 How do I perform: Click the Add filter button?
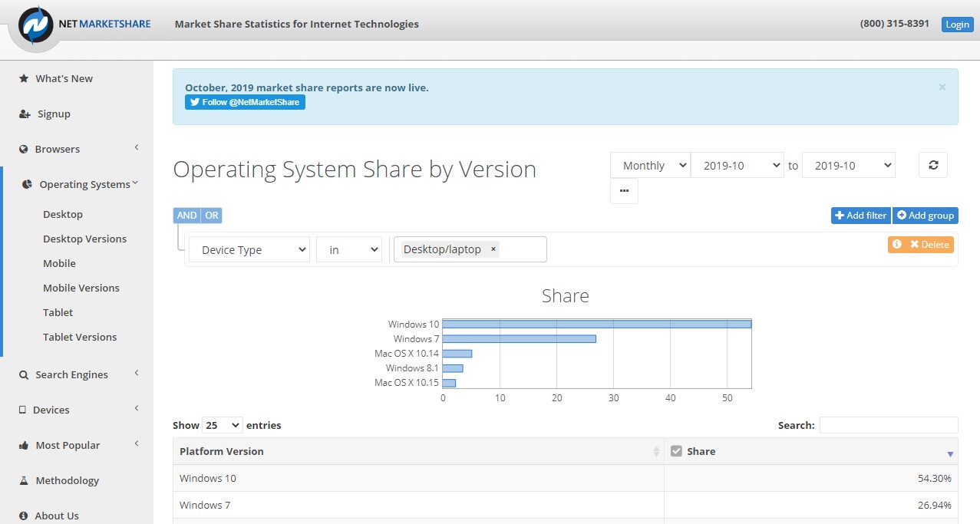860,216
